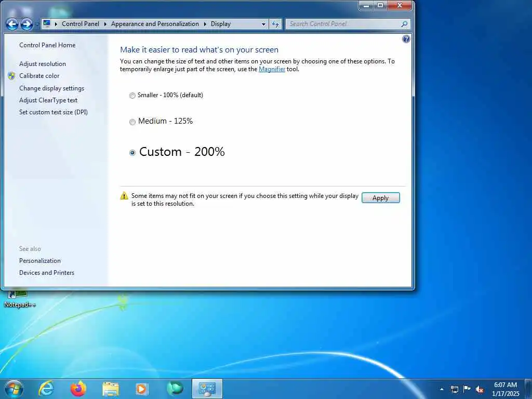Click the Control Panel icon in address bar

click(47, 24)
